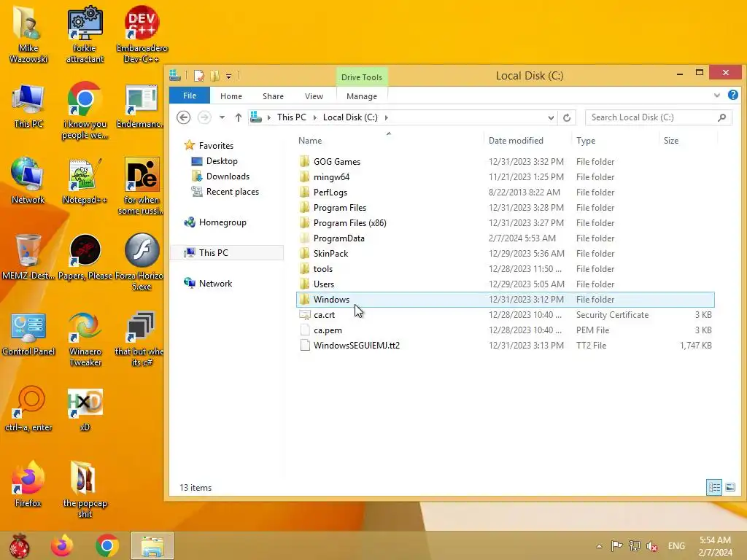Click the Search Local Disk (C:) field
The height and width of the screenshot is (560, 747).
(x=658, y=117)
